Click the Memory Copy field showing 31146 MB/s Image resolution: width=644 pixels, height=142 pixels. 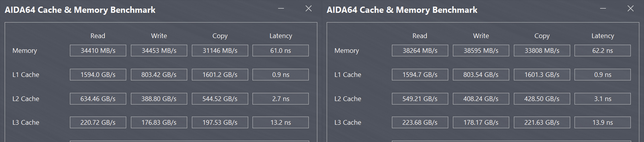219,50
